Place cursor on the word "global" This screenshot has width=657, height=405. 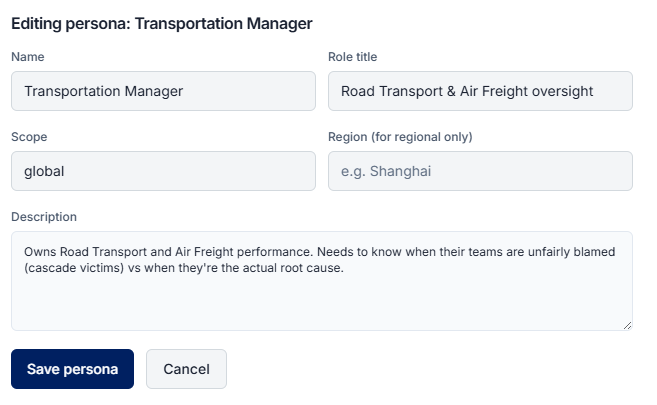pyautogui.click(x=44, y=171)
